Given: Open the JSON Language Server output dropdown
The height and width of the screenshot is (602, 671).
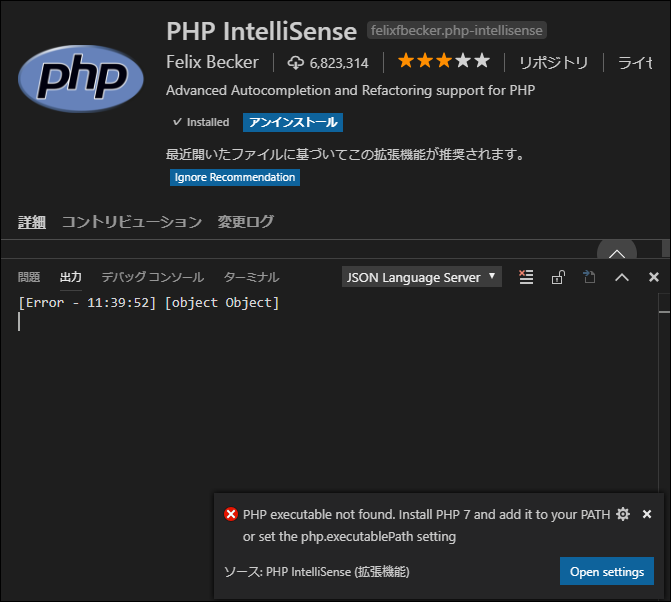Looking at the screenshot, I should pyautogui.click(x=422, y=277).
